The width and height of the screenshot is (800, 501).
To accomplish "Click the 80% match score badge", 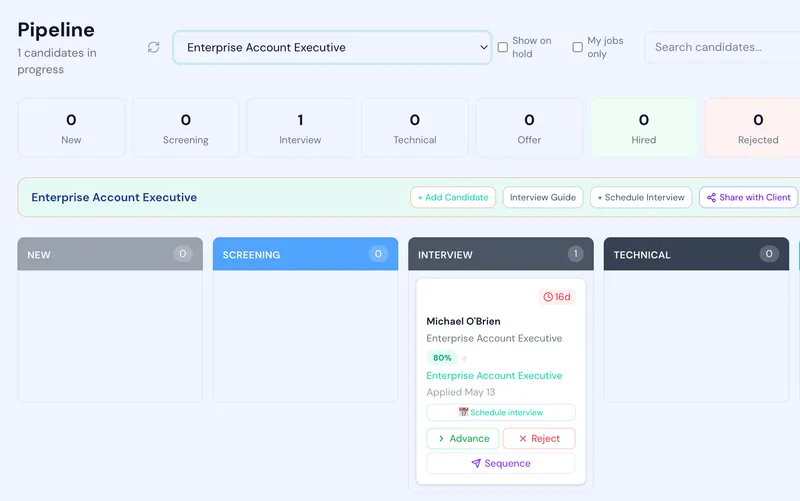I will (x=442, y=358).
